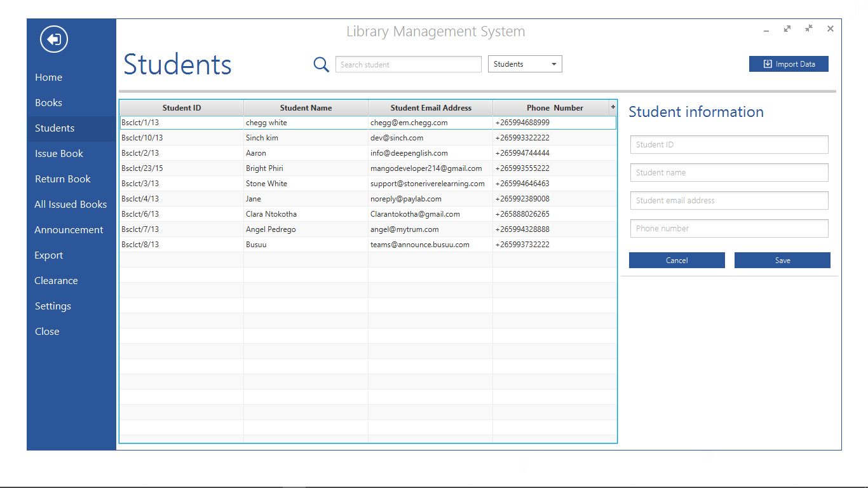868x488 pixels.
Task: Sort by the Student Name column header
Action: 306,107
